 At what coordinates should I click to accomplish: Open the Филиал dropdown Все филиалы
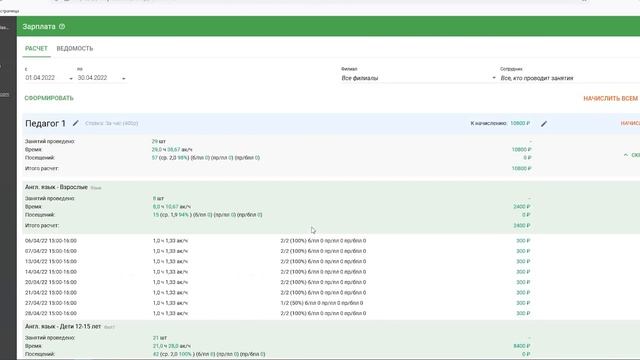pyautogui.click(x=419, y=78)
